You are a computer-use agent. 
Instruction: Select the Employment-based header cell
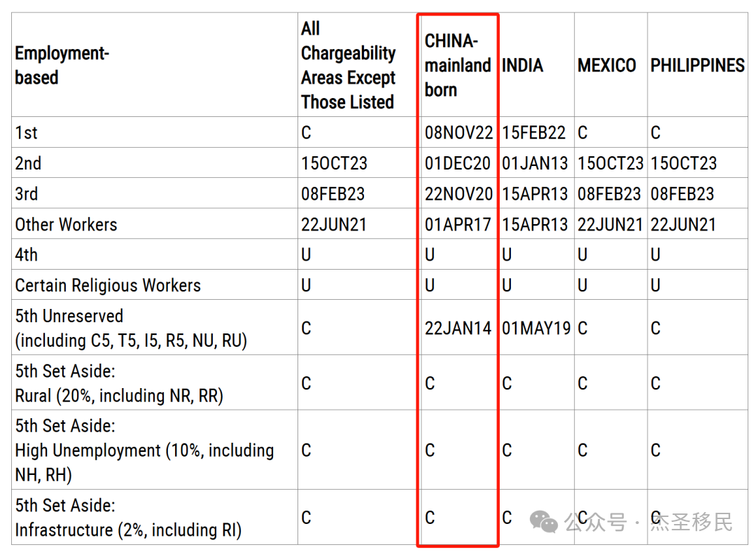coord(62,65)
